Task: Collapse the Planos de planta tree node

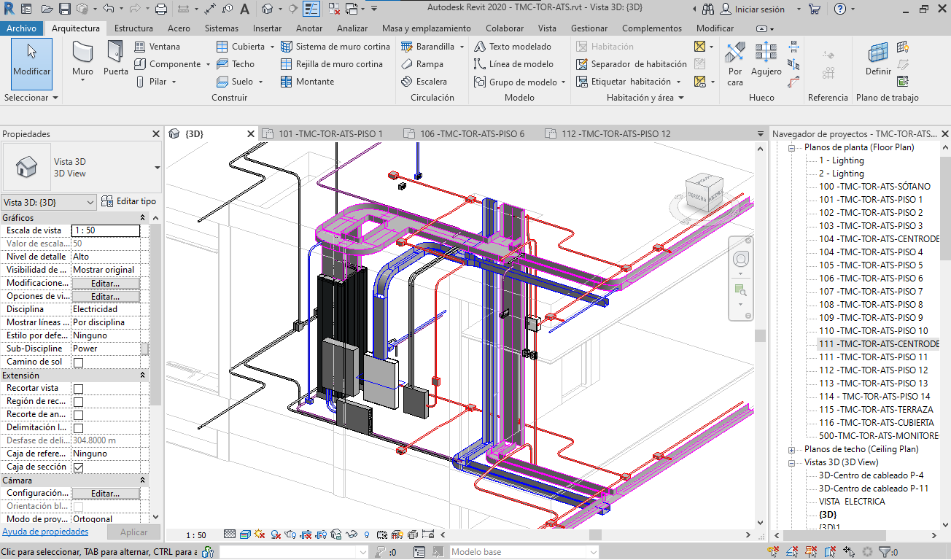Action: [792, 147]
